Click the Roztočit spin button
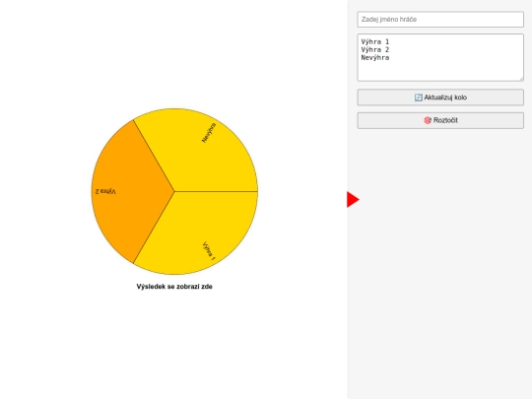This screenshot has height=399, width=532. click(x=440, y=120)
